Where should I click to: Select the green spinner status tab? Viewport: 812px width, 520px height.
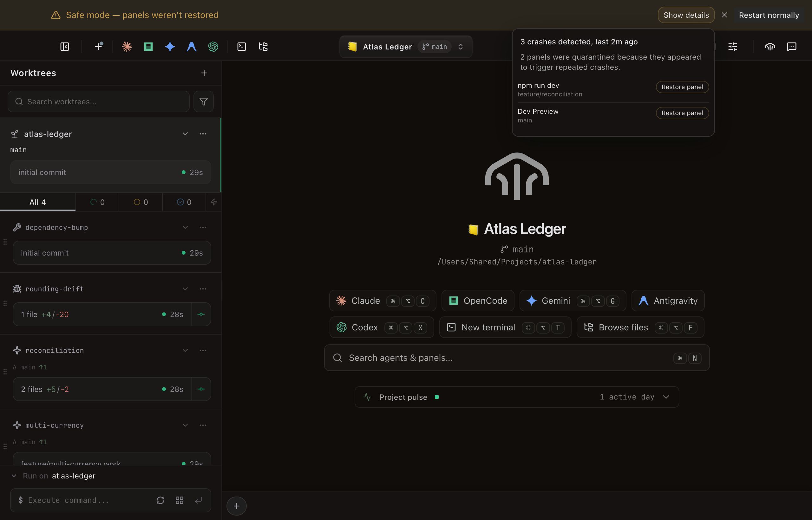pos(97,202)
